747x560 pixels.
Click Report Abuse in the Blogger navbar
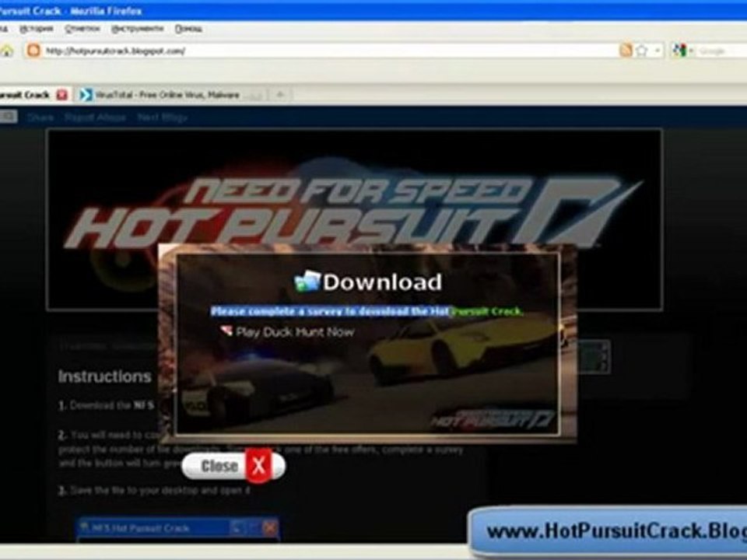click(x=95, y=117)
